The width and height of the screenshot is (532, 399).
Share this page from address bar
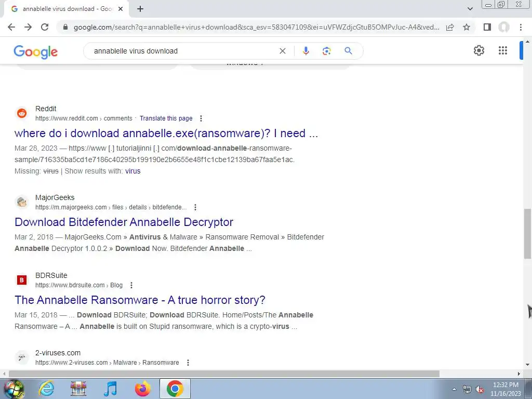[x=450, y=27]
